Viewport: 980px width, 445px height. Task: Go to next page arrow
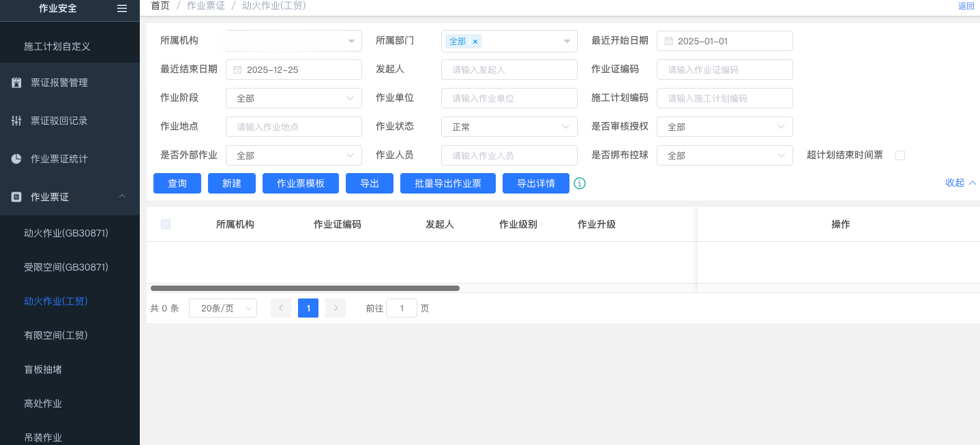tap(336, 308)
